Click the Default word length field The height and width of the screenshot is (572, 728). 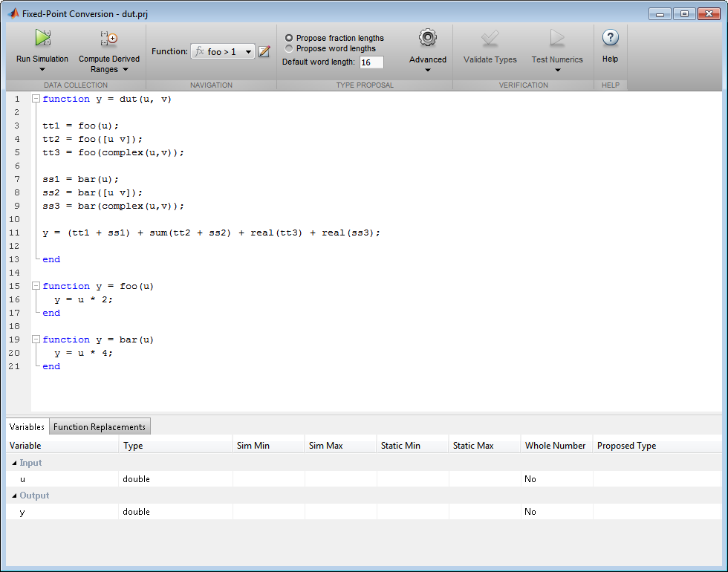click(x=371, y=62)
